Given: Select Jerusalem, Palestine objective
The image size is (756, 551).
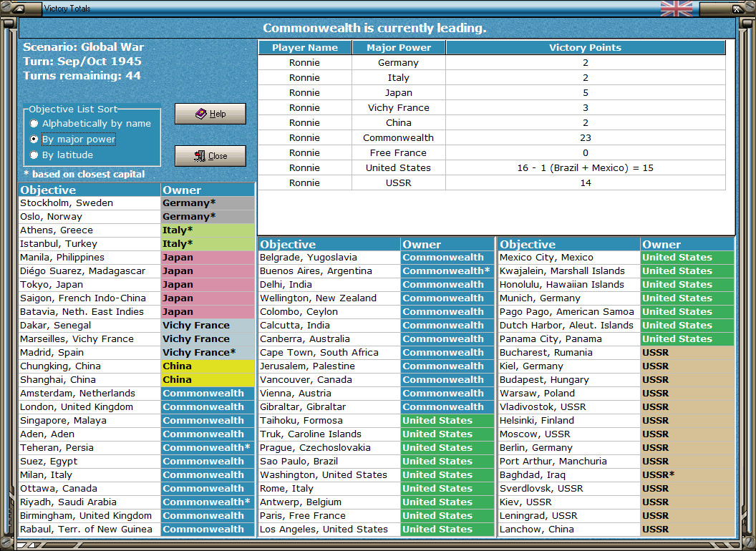Looking at the screenshot, I should (x=329, y=366).
